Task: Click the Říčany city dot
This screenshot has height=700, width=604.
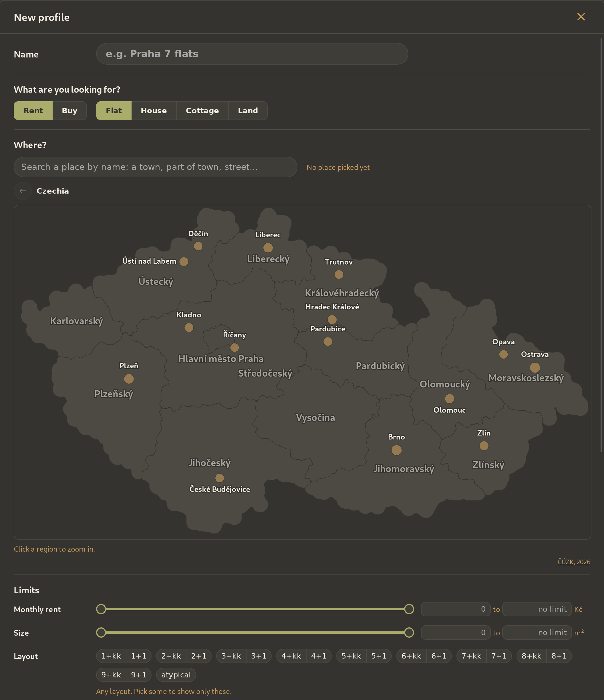Action: tap(235, 347)
